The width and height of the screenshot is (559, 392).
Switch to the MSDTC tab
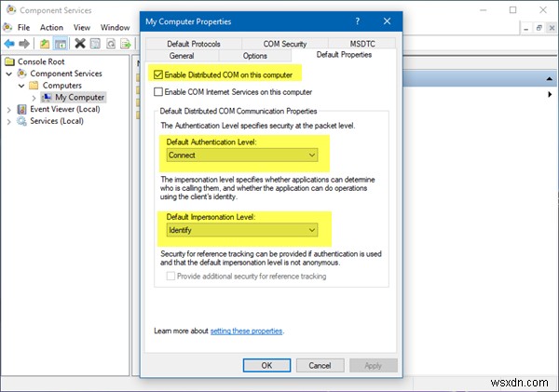pos(362,44)
